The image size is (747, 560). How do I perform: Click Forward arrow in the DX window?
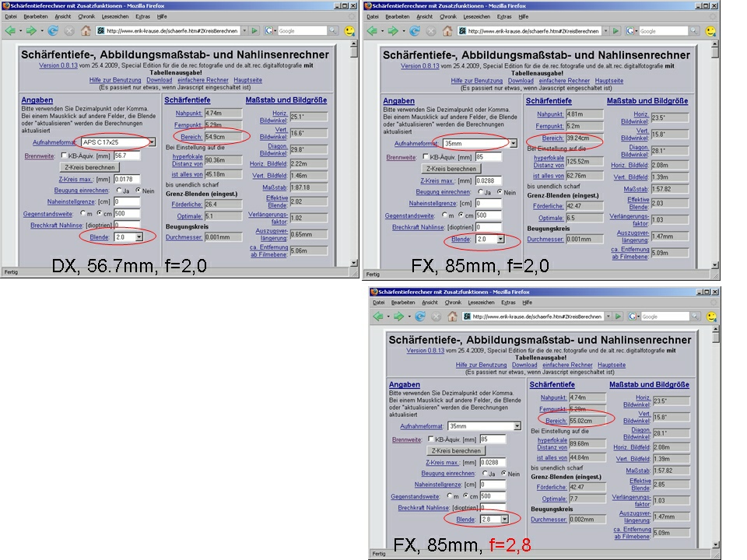31,31
